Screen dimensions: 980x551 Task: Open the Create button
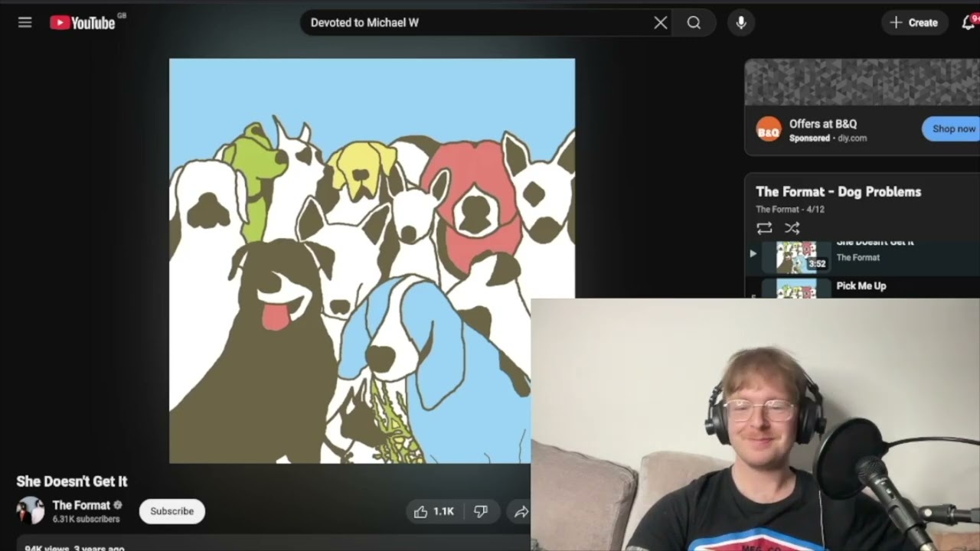tap(914, 23)
